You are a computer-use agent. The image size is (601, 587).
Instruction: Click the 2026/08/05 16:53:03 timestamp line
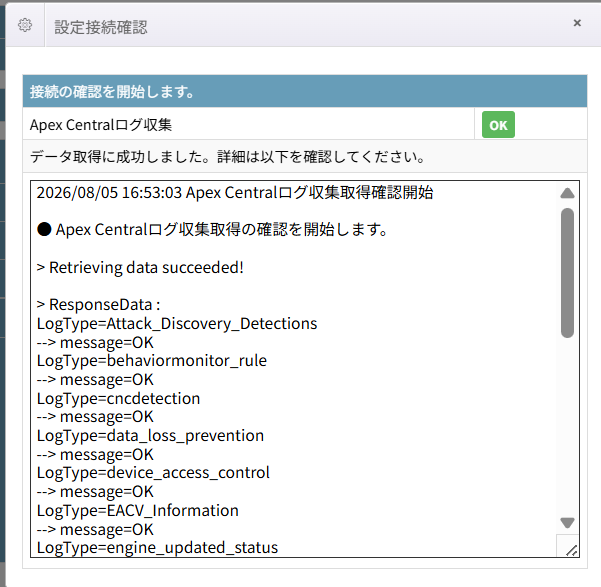point(235,192)
